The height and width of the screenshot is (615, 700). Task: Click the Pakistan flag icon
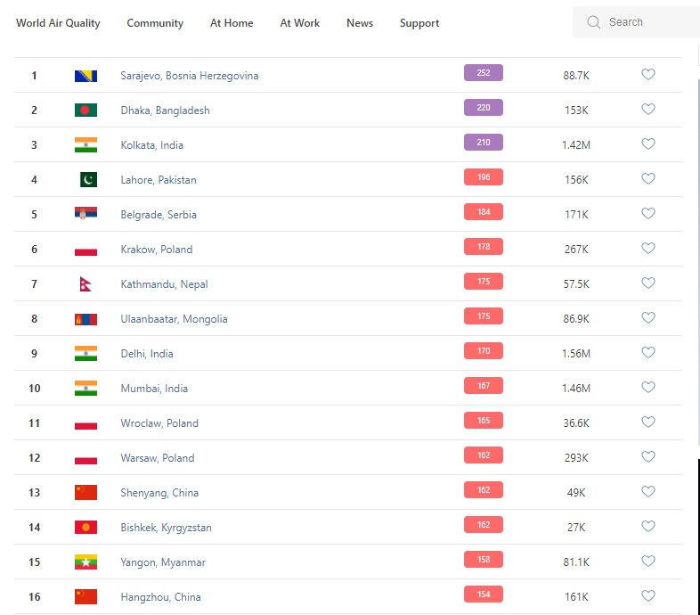(87, 180)
